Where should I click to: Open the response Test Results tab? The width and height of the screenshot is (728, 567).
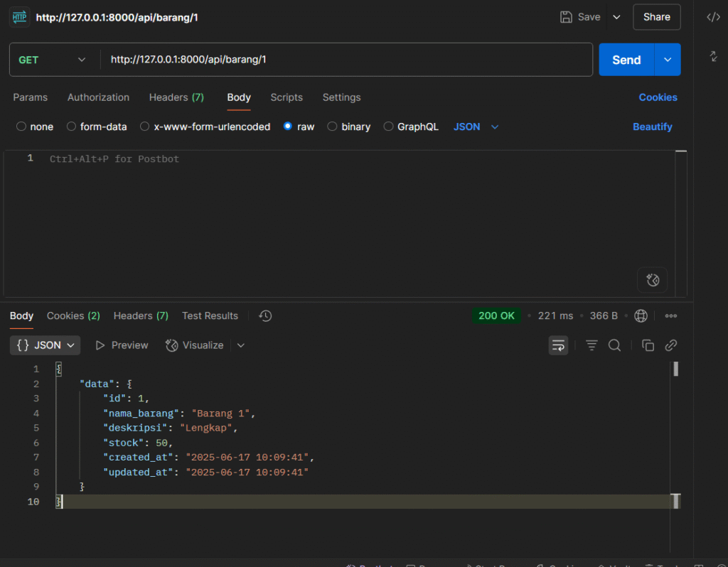tap(210, 315)
